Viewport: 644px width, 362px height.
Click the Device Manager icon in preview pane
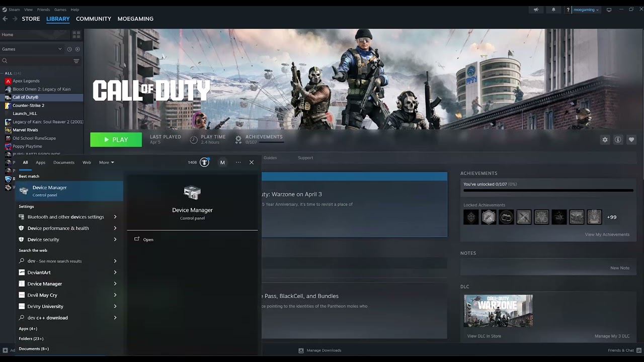(x=192, y=193)
